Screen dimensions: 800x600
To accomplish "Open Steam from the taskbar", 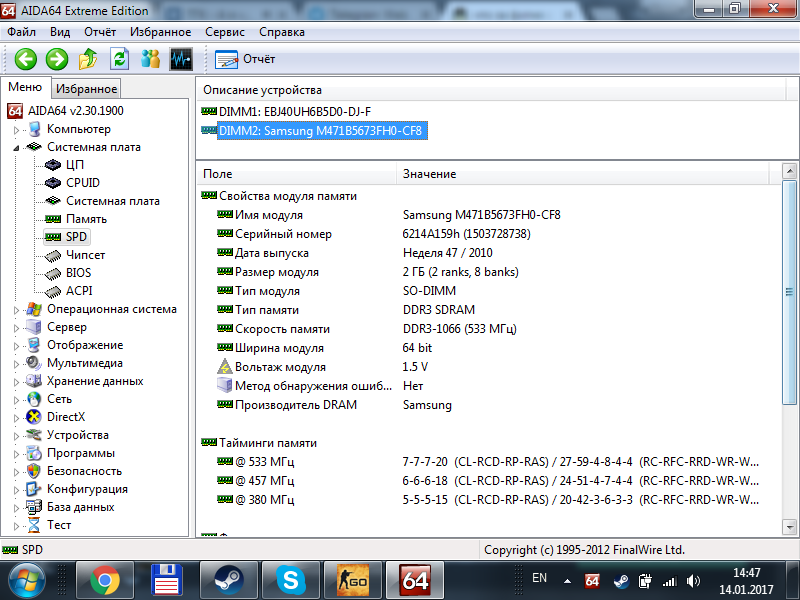I will click(x=229, y=581).
